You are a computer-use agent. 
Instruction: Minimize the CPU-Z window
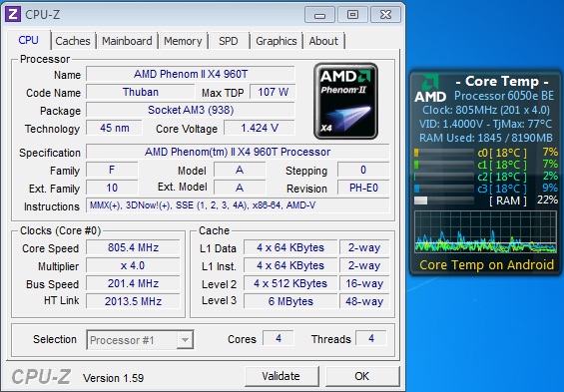pyautogui.click(x=319, y=15)
